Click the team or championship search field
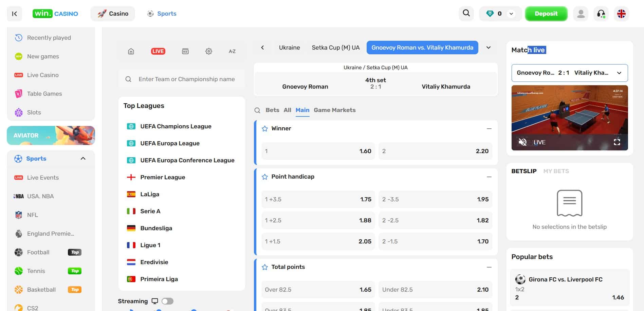This screenshot has height=311, width=644. 186,79
